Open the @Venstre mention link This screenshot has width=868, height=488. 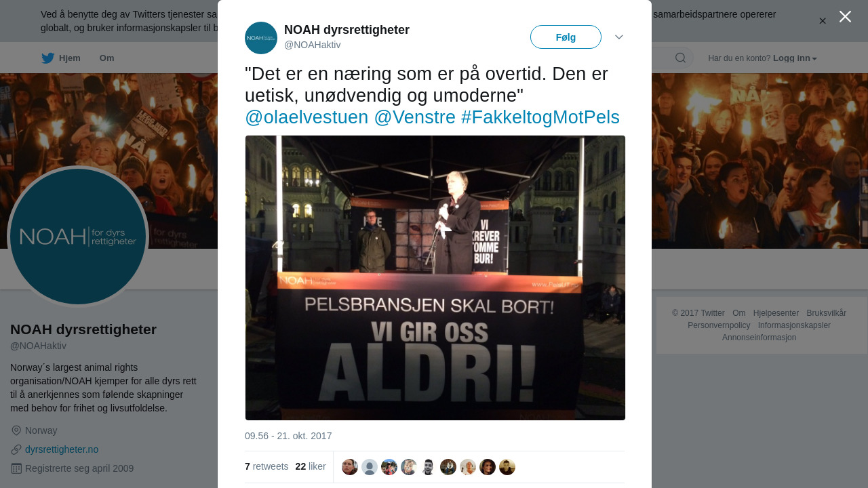click(x=415, y=117)
